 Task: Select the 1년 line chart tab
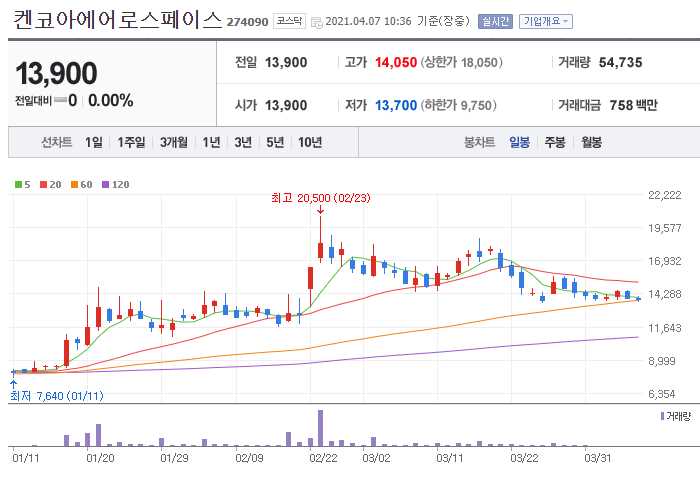coord(211,142)
